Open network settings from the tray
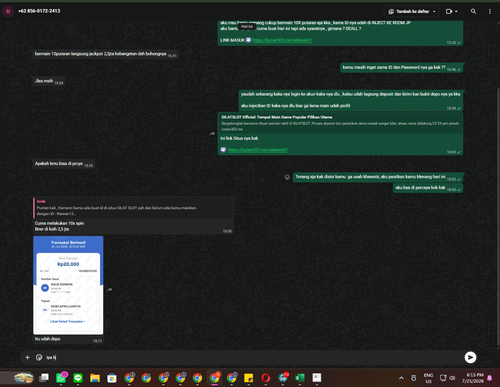Image resolution: width=500 pixels, height=387 pixels. point(443,378)
